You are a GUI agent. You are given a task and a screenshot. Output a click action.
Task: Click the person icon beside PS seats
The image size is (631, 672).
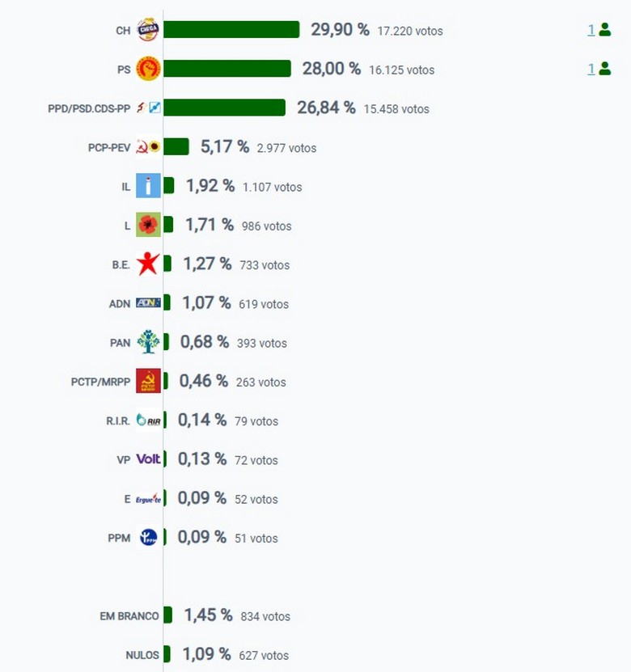605,69
